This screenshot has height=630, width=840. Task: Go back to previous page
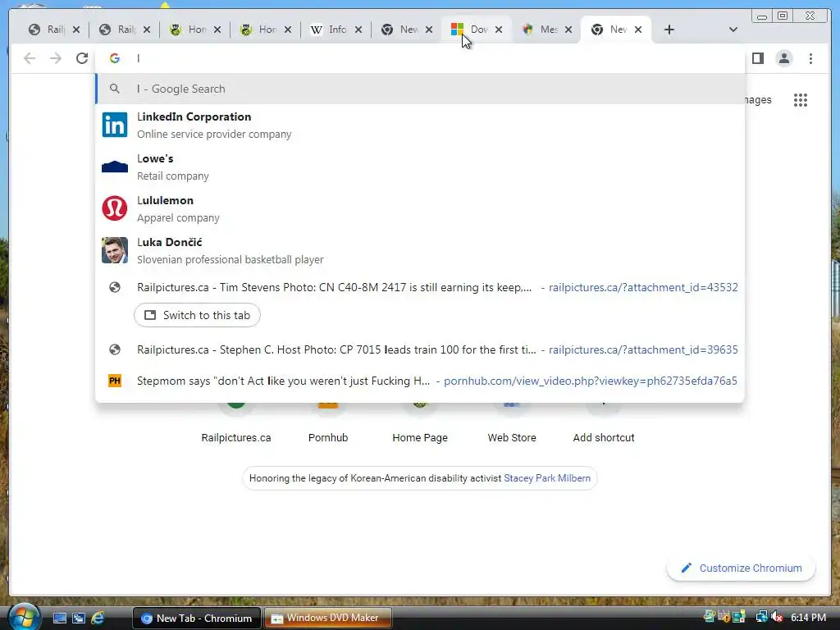(30, 58)
